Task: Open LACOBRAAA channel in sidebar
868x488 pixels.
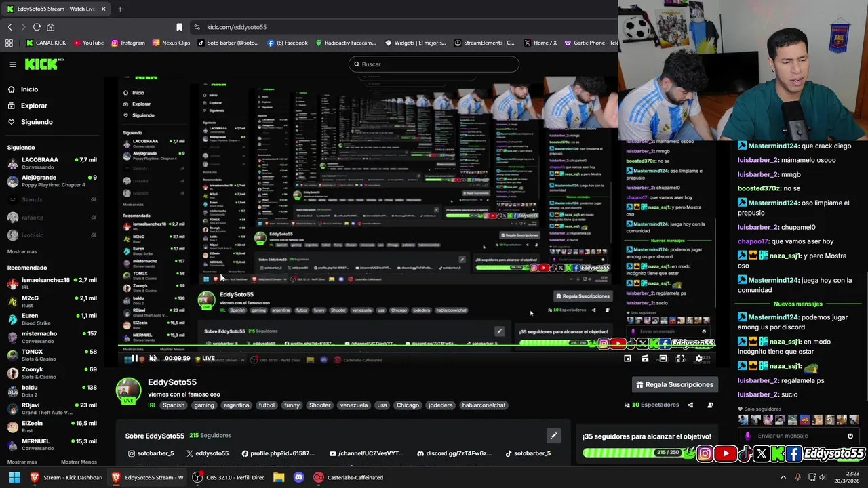Action: (52, 163)
